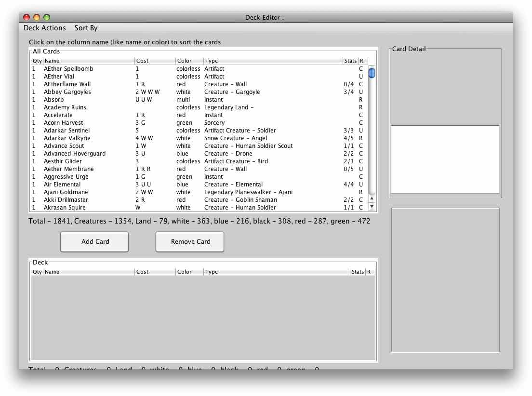The width and height of the screenshot is (532, 396).
Task: Click the Remove Card button
Action: click(190, 241)
